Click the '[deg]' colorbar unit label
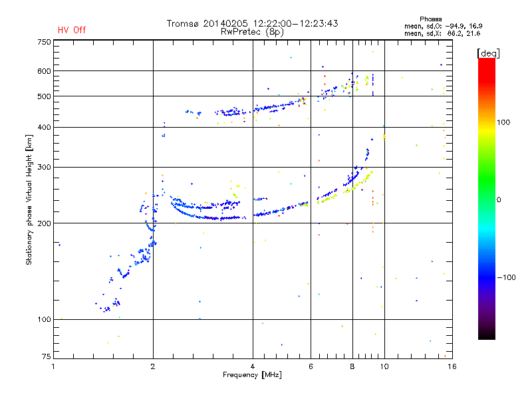532x399 pixels. (488, 53)
